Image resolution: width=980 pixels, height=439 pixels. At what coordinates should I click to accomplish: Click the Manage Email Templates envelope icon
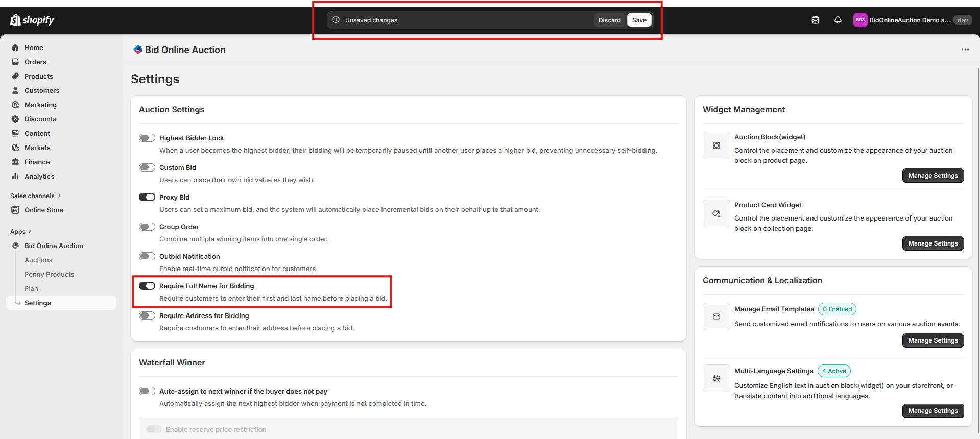pos(716,316)
